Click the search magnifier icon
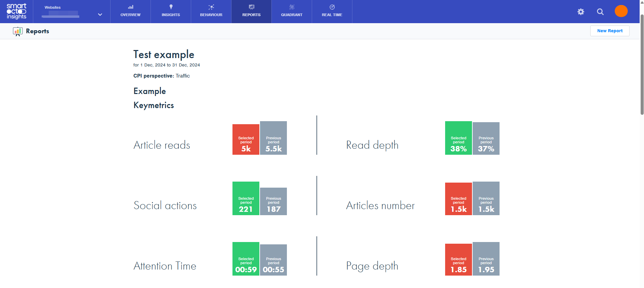This screenshot has width=644, height=288. tap(600, 12)
